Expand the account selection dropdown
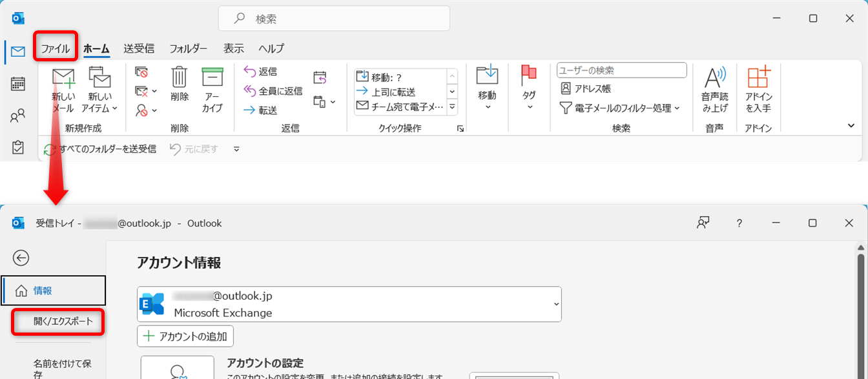 click(x=555, y=303)
